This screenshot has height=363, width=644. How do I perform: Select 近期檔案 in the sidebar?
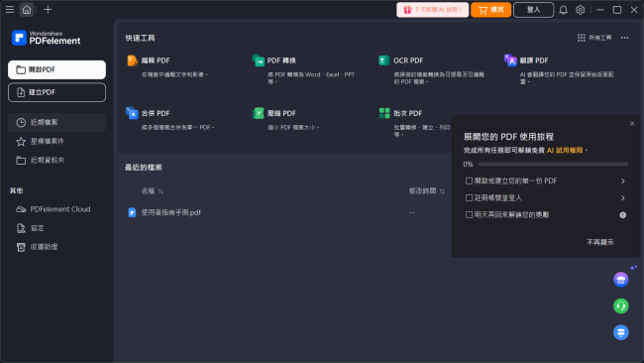click(x=56, y=123)
